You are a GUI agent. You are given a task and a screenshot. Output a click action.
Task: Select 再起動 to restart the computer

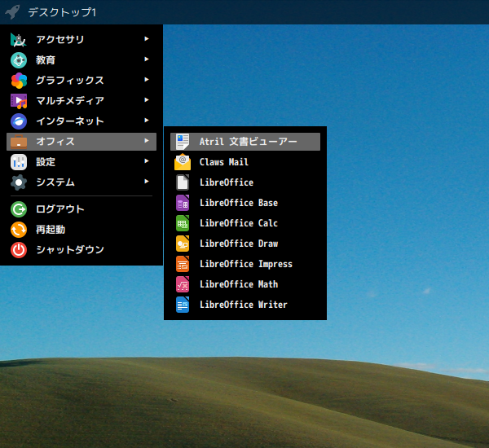(x=50, y=230)
